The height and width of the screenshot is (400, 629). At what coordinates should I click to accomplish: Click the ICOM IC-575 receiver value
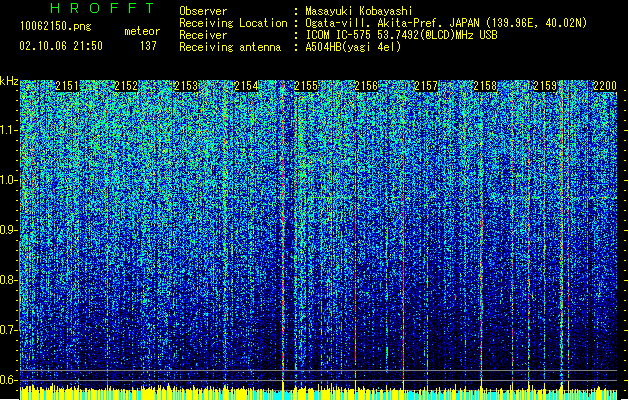[402, 35]
